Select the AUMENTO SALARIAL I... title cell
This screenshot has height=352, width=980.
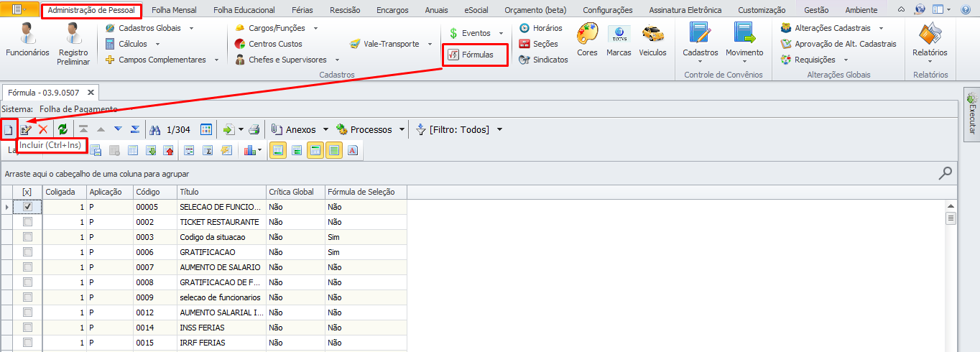pyautogui.click(x=221, y=312)
